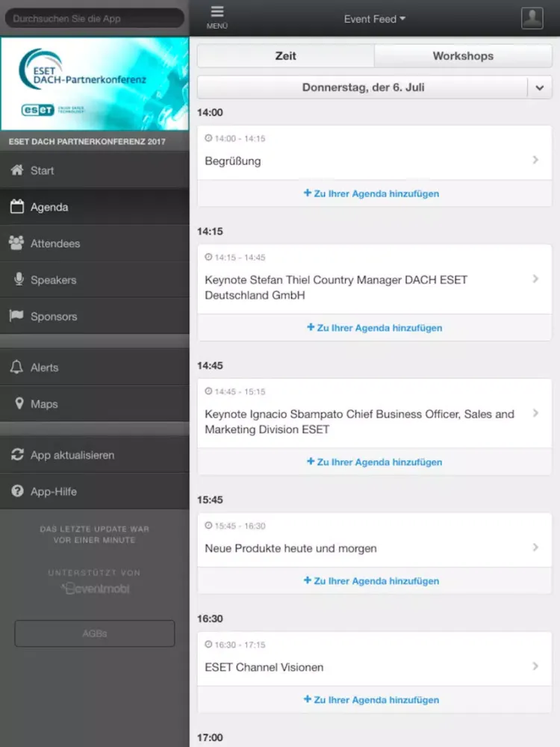Click the clock icon beside 14:45 - 15:15
The height and width of the screenshot is (747, 560).
208,391
